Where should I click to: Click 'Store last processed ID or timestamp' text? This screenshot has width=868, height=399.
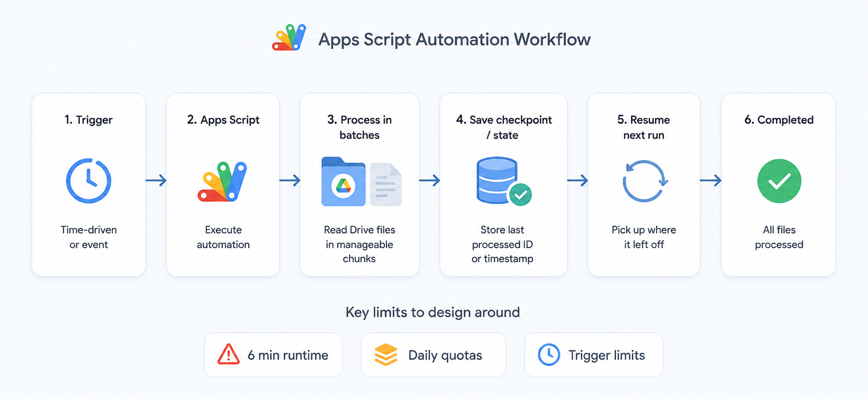pos(503,244)
